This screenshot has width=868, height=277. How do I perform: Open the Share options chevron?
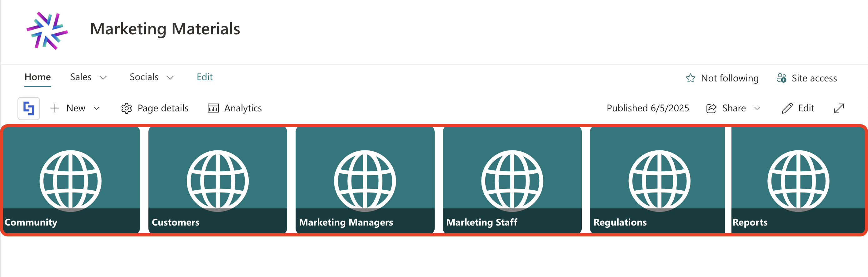coord(757,108)
